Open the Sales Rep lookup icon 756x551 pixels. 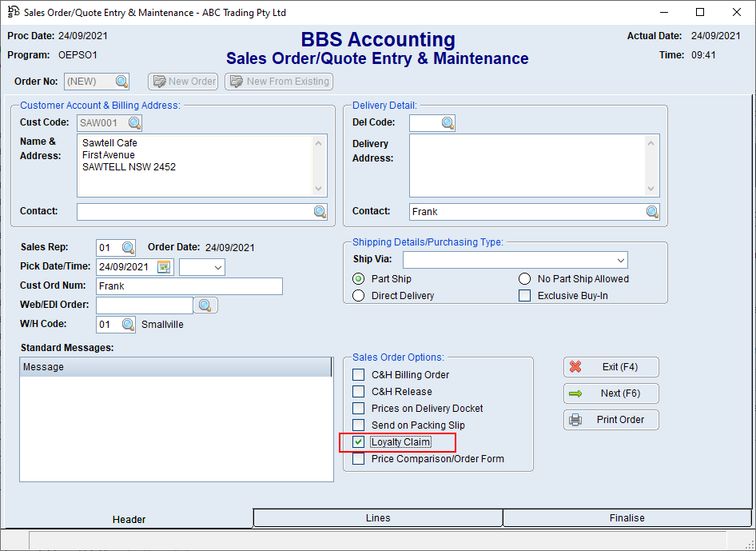tap(128, 248)
